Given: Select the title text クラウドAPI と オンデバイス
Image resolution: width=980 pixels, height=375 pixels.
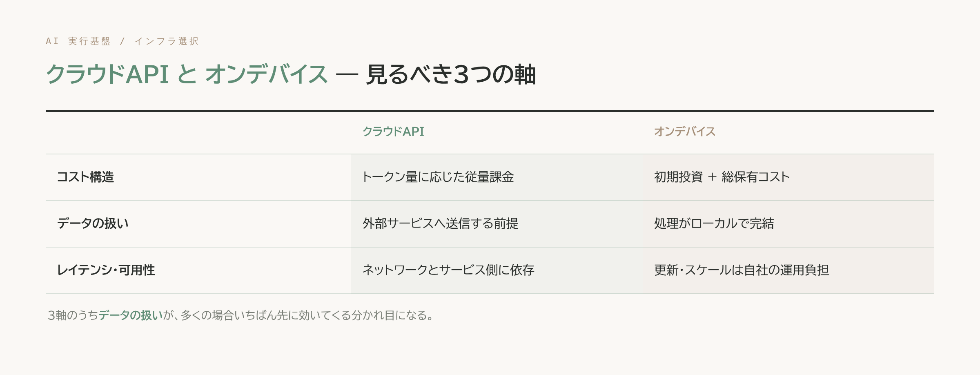Looking at the screenshot, I should pyautogui.click(x=187, y=74).
